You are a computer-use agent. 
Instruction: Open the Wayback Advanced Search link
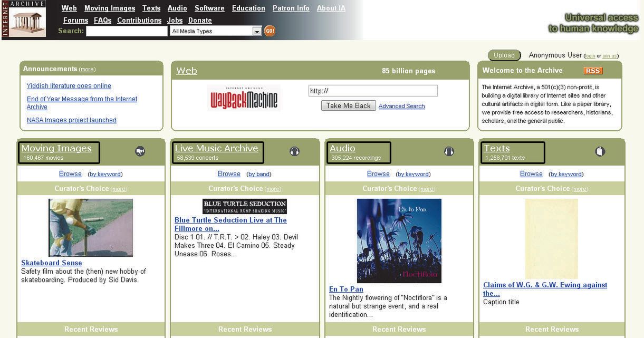[x=401, y=106]
